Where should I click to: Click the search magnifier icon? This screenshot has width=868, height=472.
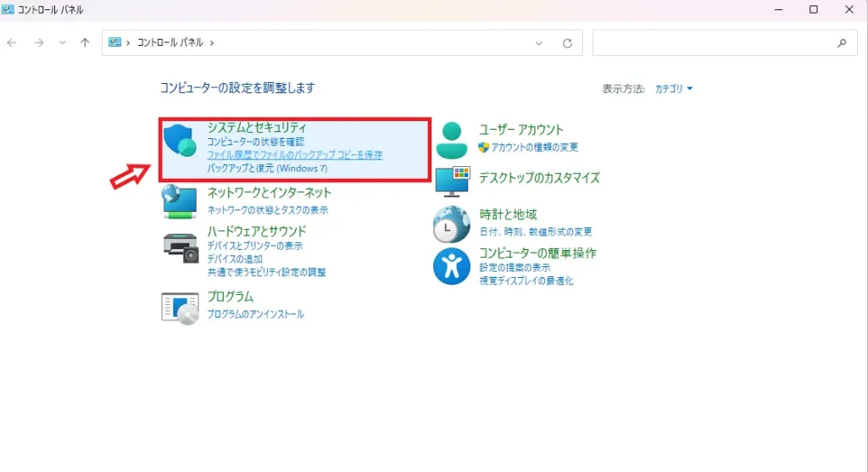[x=842, y=42]
